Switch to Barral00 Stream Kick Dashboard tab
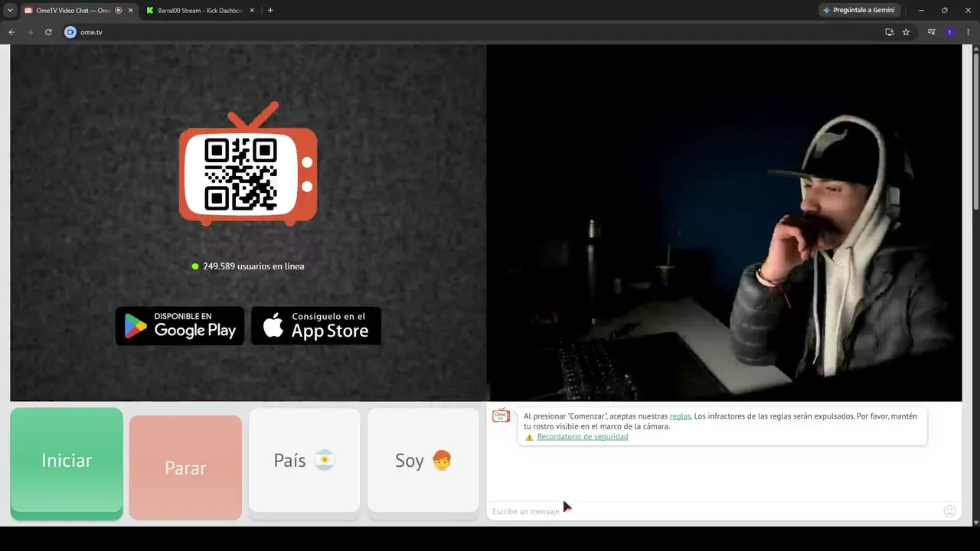 (x=201, y=11)
